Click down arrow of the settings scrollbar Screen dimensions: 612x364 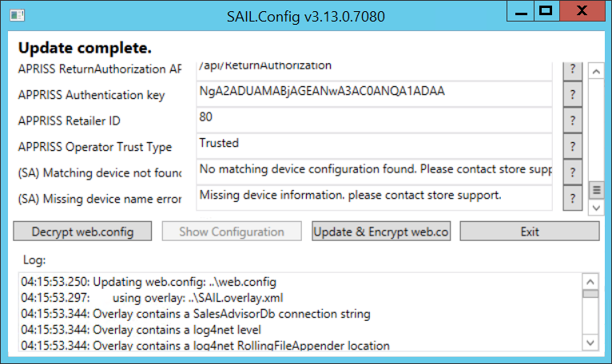pos(595,208)
